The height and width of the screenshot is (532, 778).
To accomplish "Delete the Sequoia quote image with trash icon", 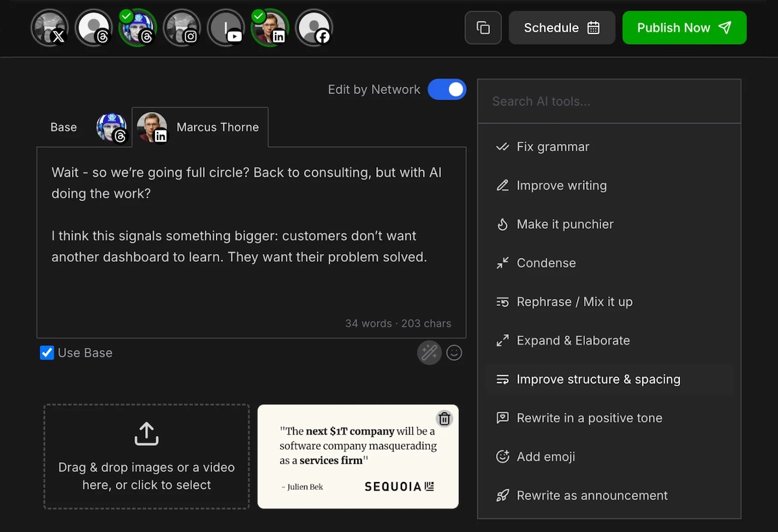I will tap(444, 419).
